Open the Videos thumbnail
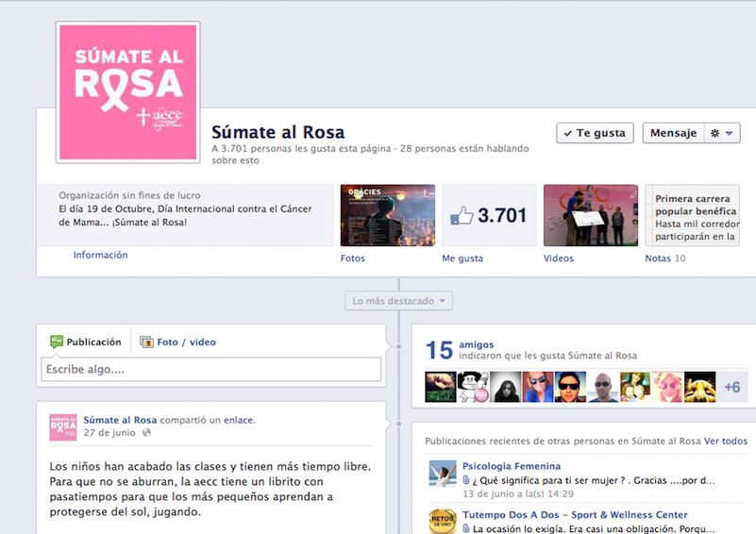 (590, 215)
